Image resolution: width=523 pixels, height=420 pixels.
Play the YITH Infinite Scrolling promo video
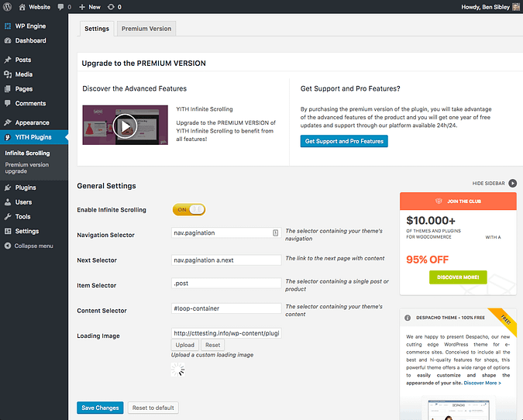pos(125,126)
